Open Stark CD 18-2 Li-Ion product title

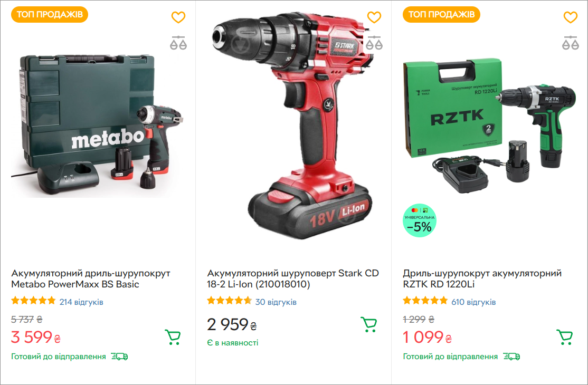click(293, 278)
